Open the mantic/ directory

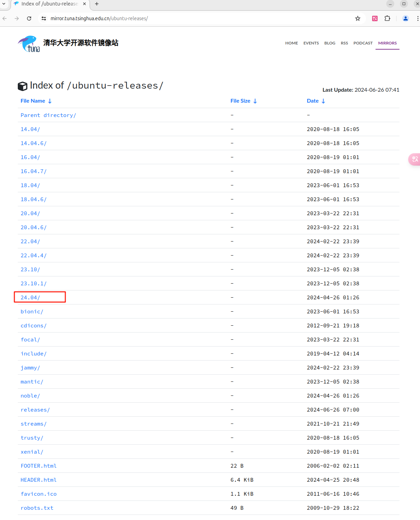tap(32, 382)
